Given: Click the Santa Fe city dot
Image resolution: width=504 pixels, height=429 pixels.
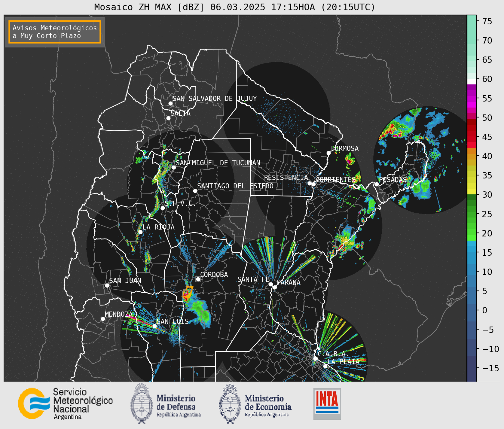Looking at the screenshot, I should click(271, 284).
